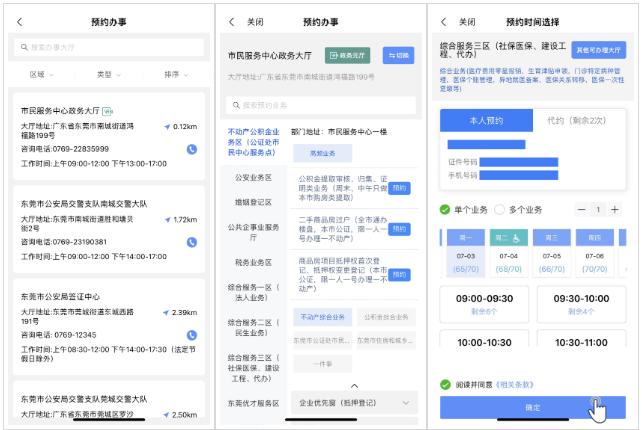
Task: Select 综合服务一区（法人业务）sidebar item
Action: click(253, 292)
